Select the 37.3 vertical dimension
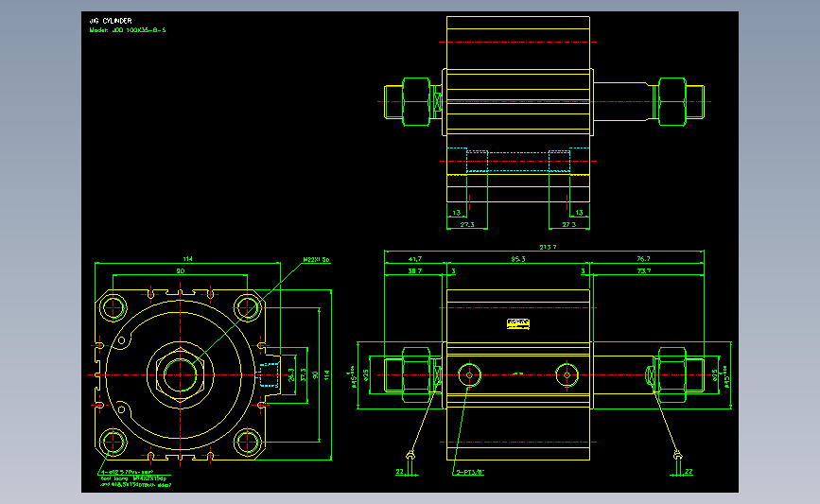Screen dimensions: 820x504 [x=303, y=374]
